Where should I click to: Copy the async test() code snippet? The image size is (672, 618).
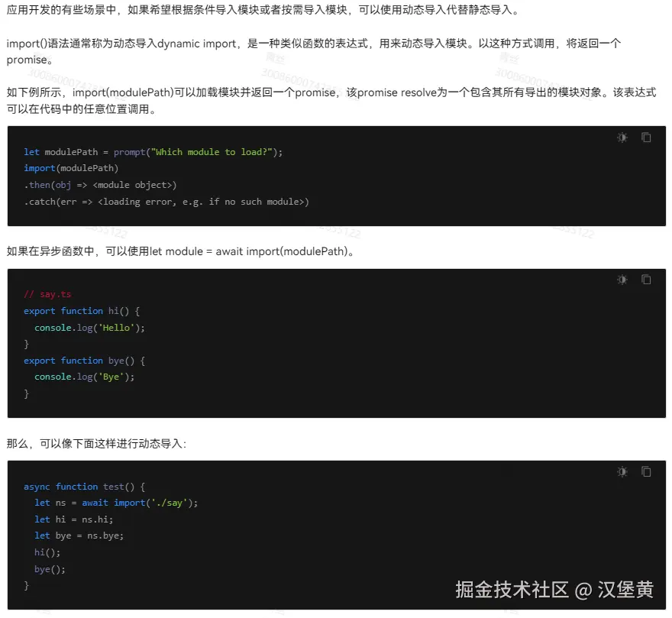coord(647,471)
